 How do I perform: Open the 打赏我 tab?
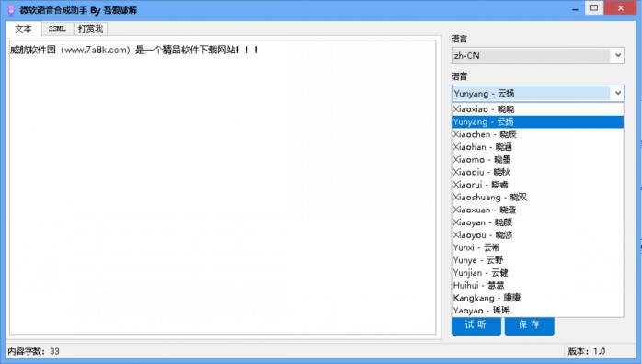[x=90, y=29]
